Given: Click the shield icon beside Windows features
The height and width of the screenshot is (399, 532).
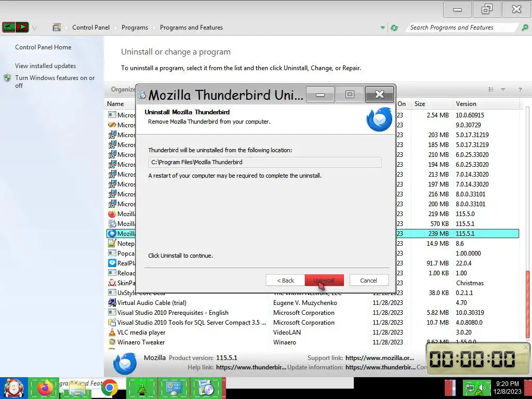Looking at the screenshot, I should 7,78.
